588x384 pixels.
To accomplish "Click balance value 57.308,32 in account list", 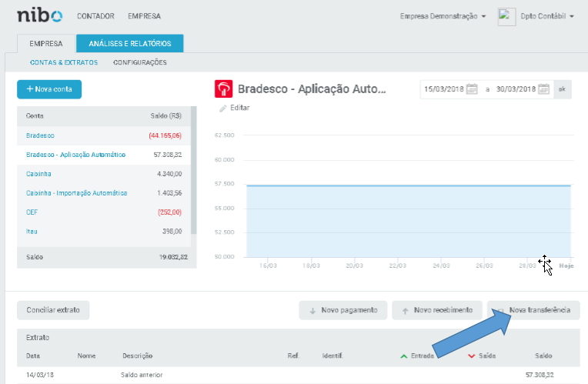I will pos(168,155).
